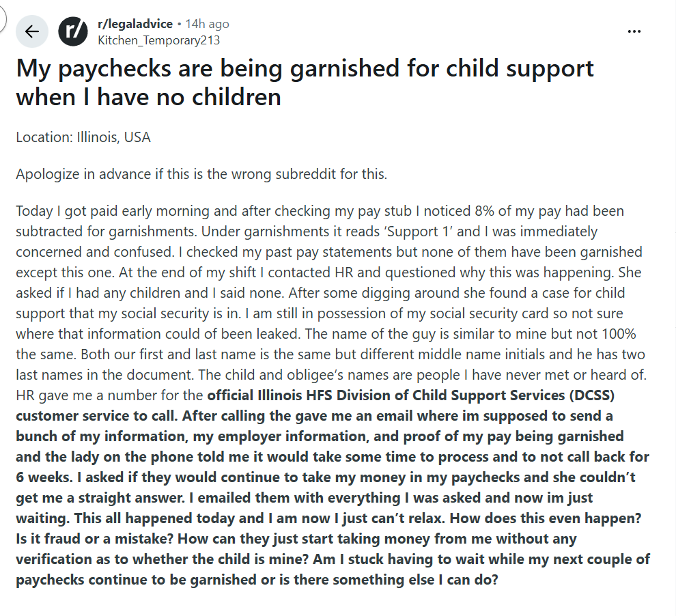676x616 pixels.
Task: Click the 14h ago timestamp
Action: (x=207, y=24)
